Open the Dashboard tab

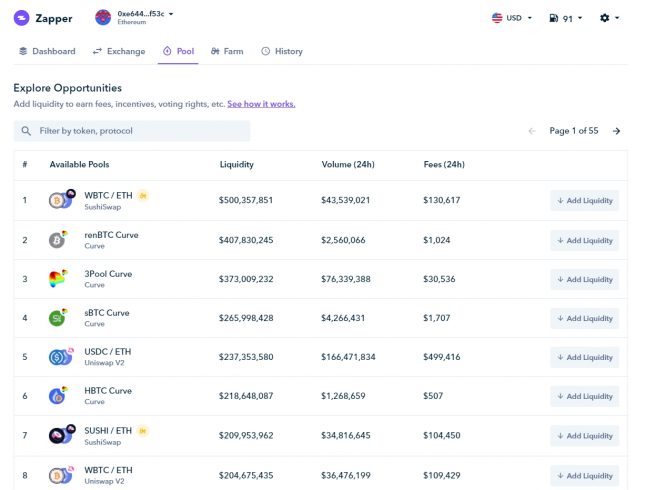pyautogui.click(x=47, y=51)
